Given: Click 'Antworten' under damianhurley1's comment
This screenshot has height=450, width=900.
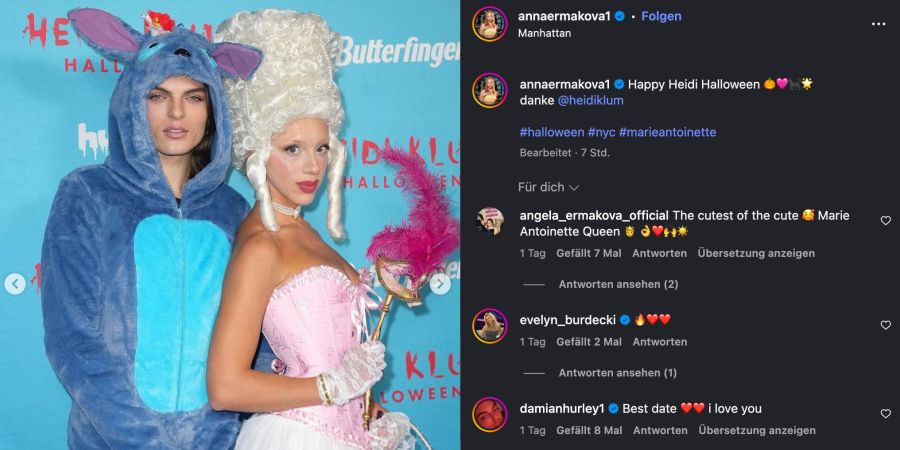Looking at the screenshot, I should 660,430.
